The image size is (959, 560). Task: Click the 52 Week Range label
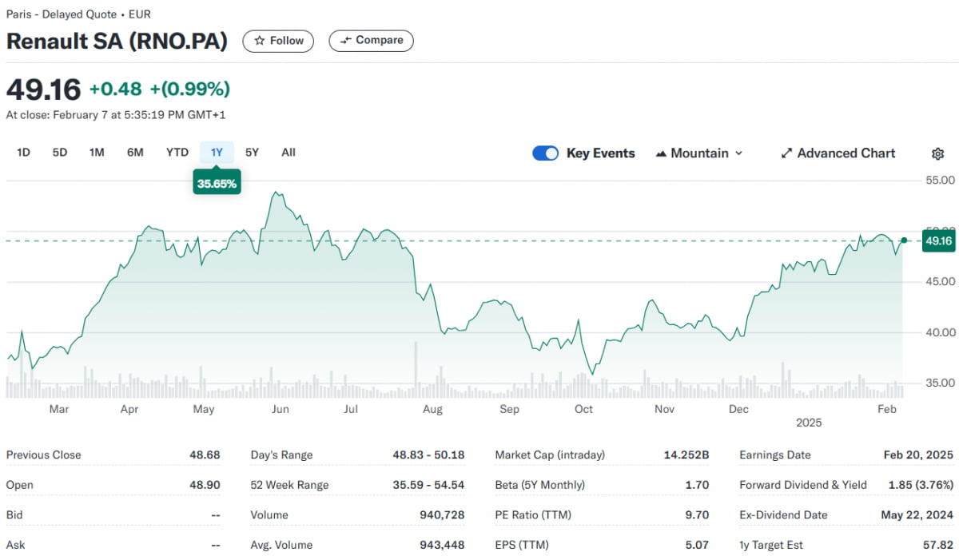point(289,485)
